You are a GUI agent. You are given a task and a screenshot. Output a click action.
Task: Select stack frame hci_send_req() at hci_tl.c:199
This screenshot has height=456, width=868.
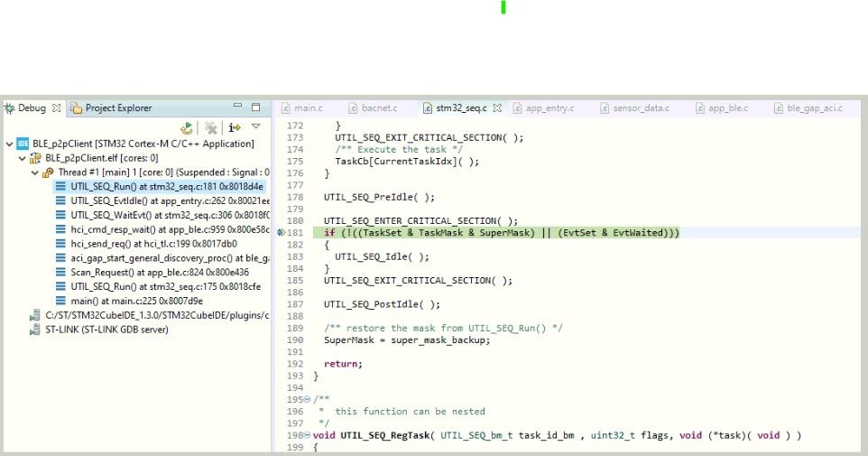[154, 244]
